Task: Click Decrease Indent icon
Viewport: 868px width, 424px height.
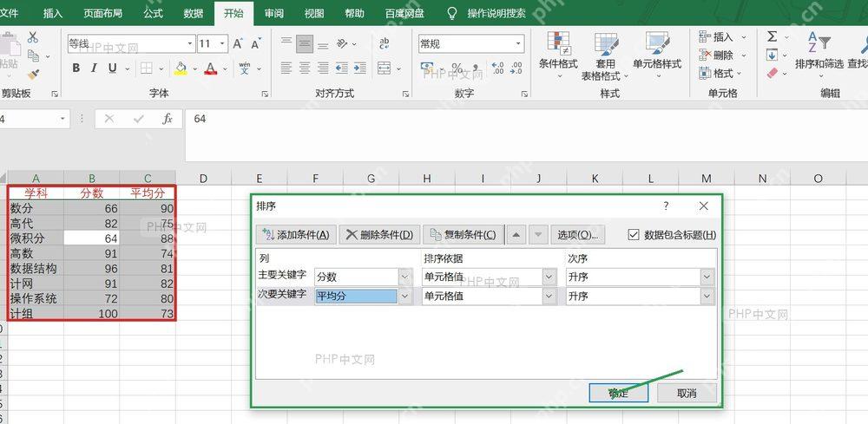Action: [341, 68]
